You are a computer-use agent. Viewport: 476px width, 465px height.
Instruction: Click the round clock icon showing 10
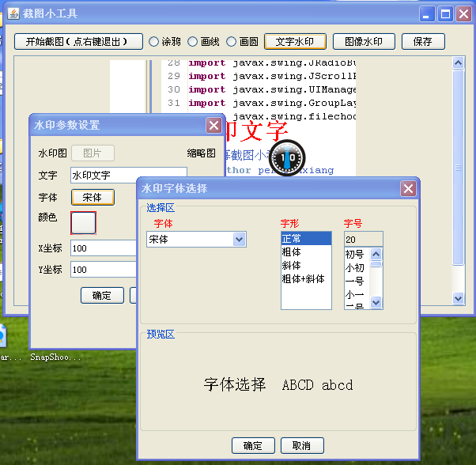tap(287, 158)
